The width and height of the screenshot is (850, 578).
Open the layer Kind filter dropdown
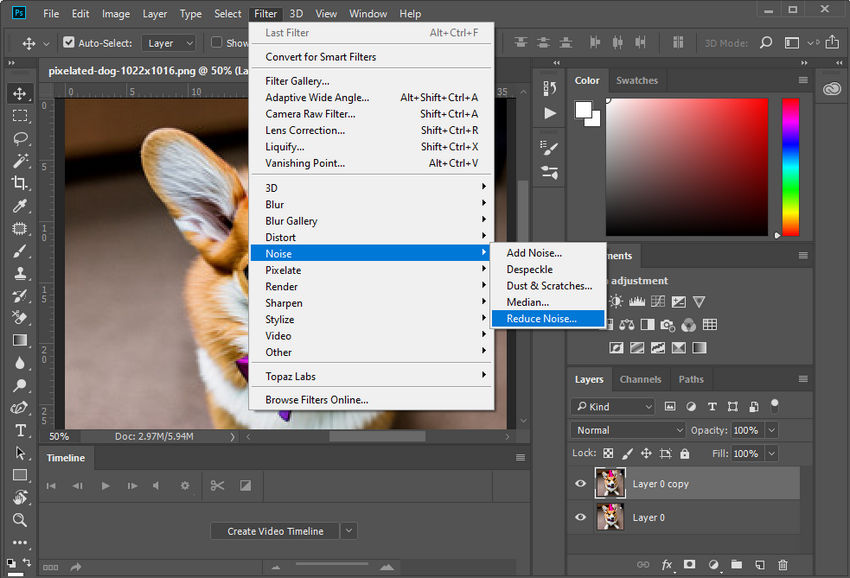pos(613,406)
